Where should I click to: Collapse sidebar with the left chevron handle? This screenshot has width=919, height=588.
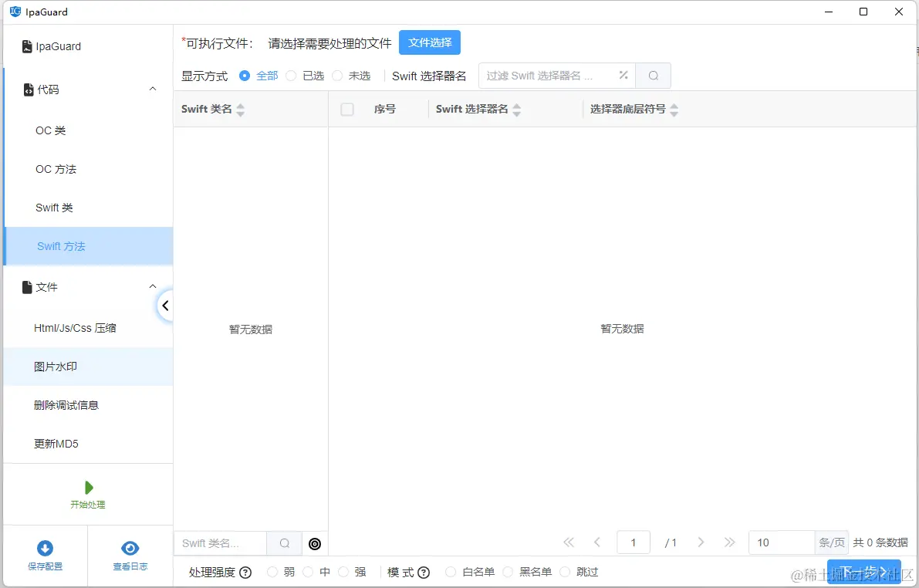165,306
